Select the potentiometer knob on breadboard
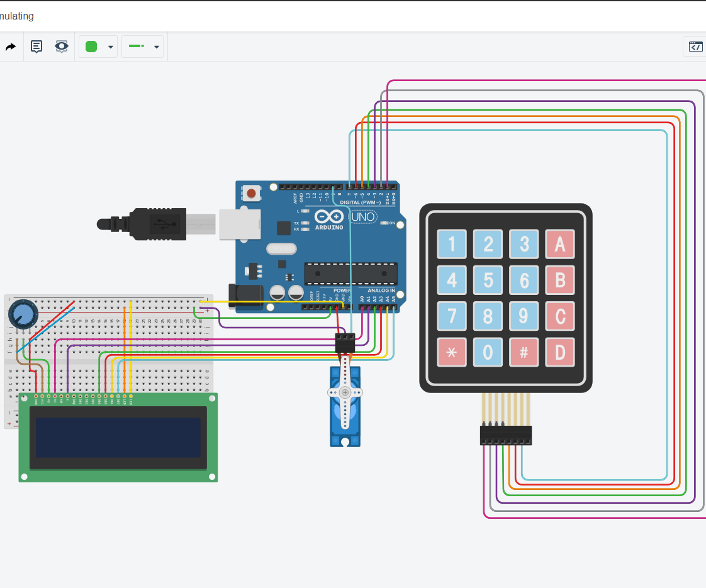 (x=23, y=314)
